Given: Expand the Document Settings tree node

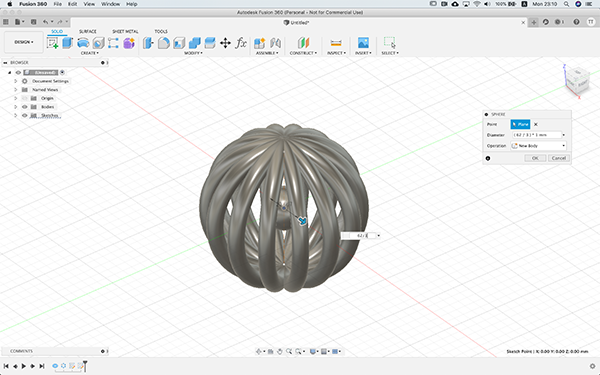Looking at the screenshot, I should point(16,81).
